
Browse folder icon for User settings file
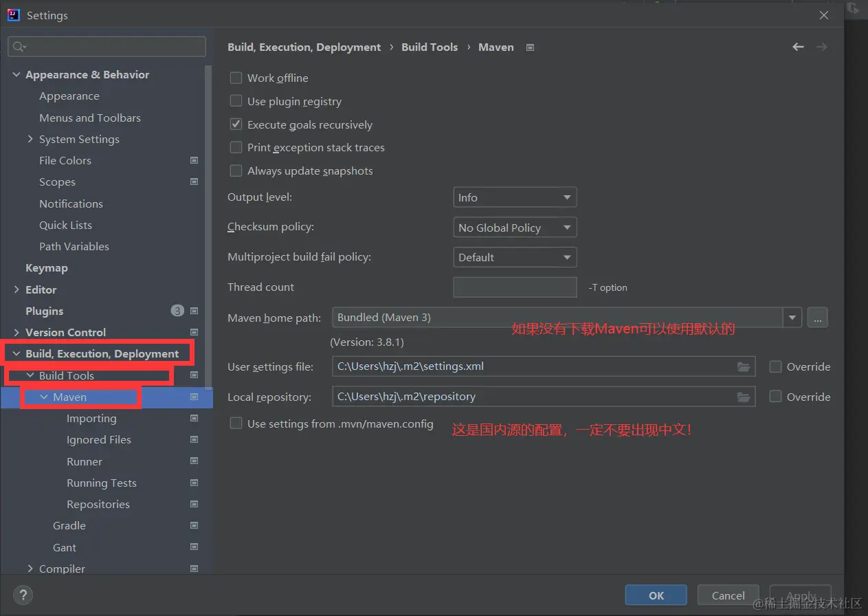pos(744,366)
